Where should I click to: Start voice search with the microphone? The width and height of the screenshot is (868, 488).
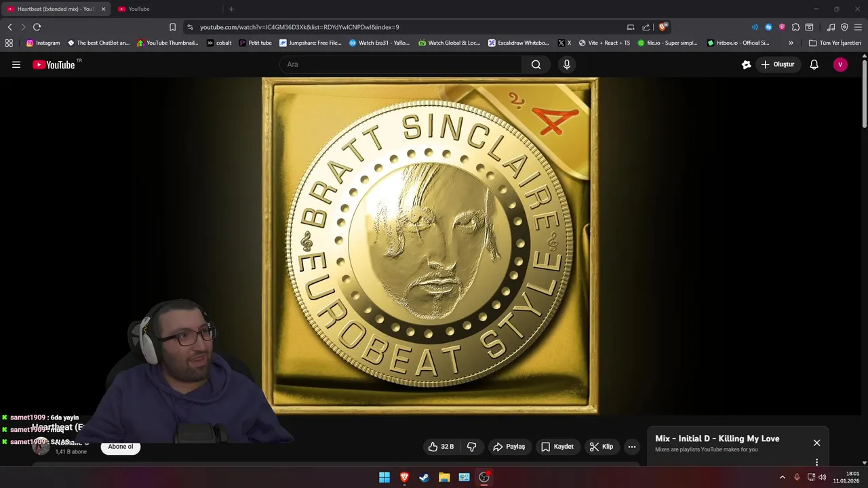click(567, 64)
